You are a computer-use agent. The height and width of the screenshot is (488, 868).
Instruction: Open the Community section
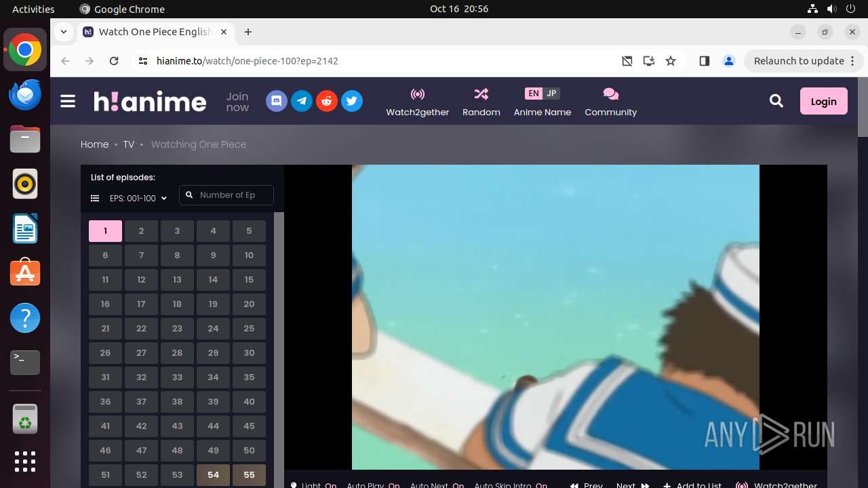click(611, 102)
